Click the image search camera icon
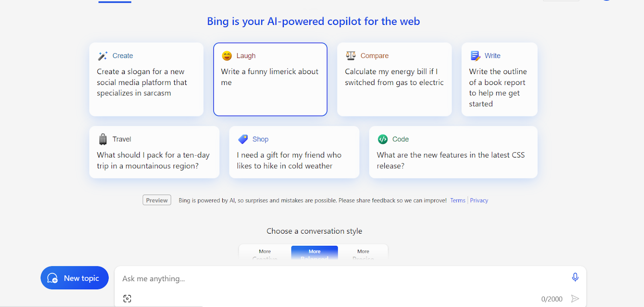The width and height of the screenshot is (644, 307). (x=127, y=299)
